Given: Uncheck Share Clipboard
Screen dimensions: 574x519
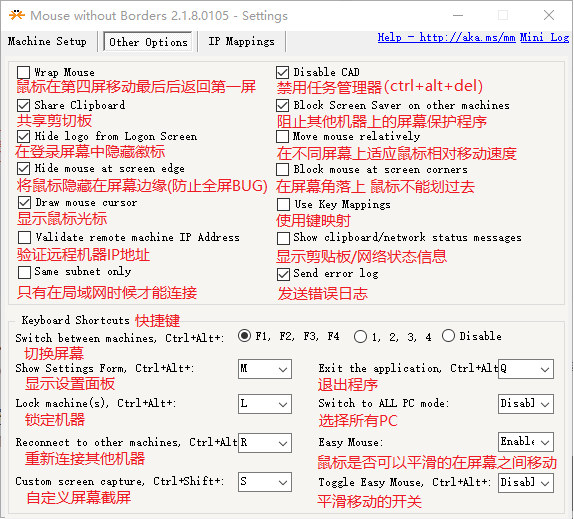Looking at the screenshot, I should tap(23, 105).
